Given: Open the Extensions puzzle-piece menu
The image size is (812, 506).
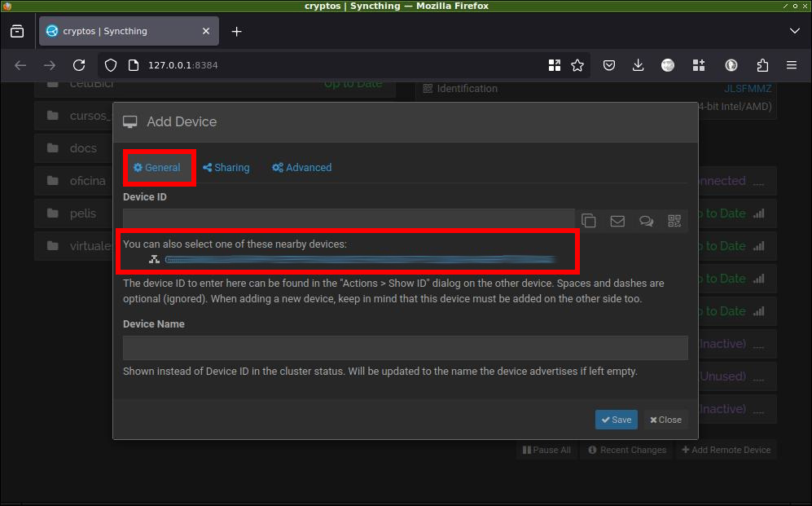Looking at the screenshot, I should (x=762, y=65).
